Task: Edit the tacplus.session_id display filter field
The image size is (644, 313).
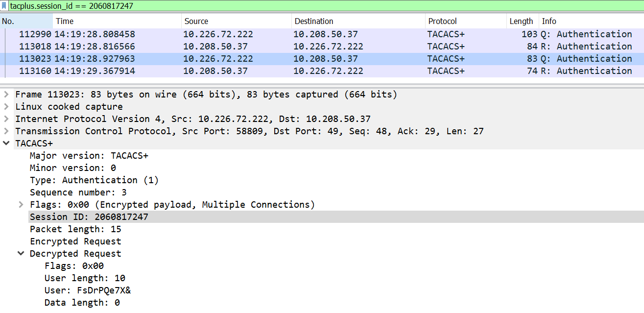Action: [x=326, y=6]
